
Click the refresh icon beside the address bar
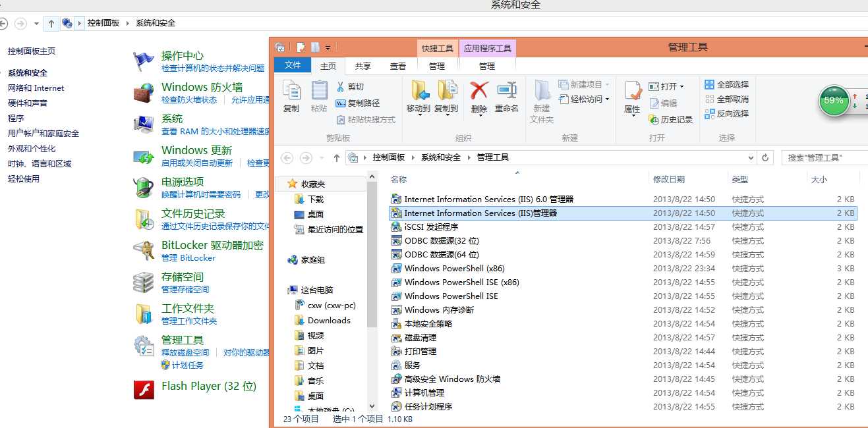point(765,157)
